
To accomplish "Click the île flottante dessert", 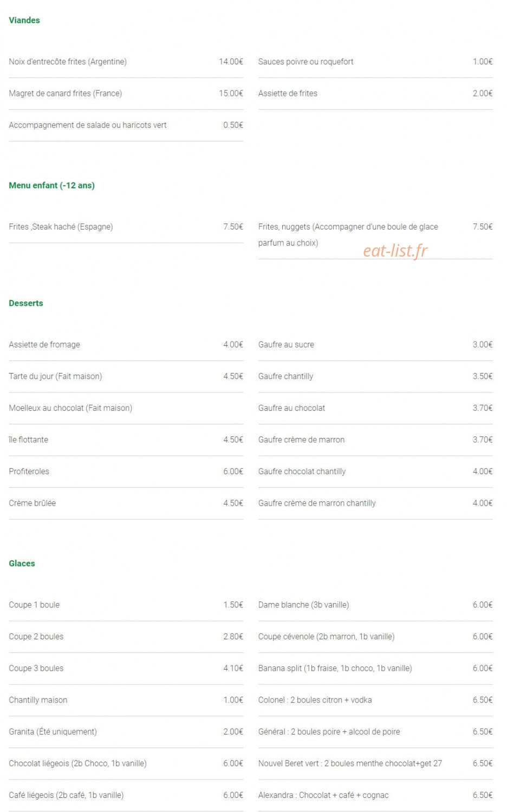I will coord(28,440).
